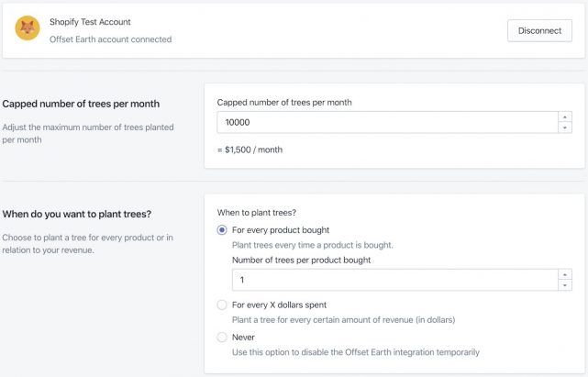This screenshot has width=588, height=377.
Task: Click the '= $1,500 / month' cost text
Action: [250, 150]
